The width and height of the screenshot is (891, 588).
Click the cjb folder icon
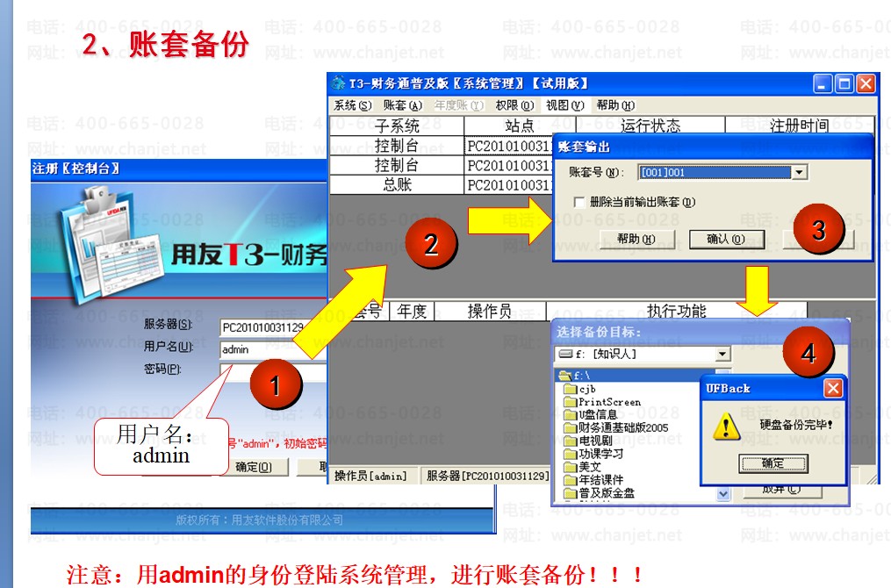[x=571, y=389]
